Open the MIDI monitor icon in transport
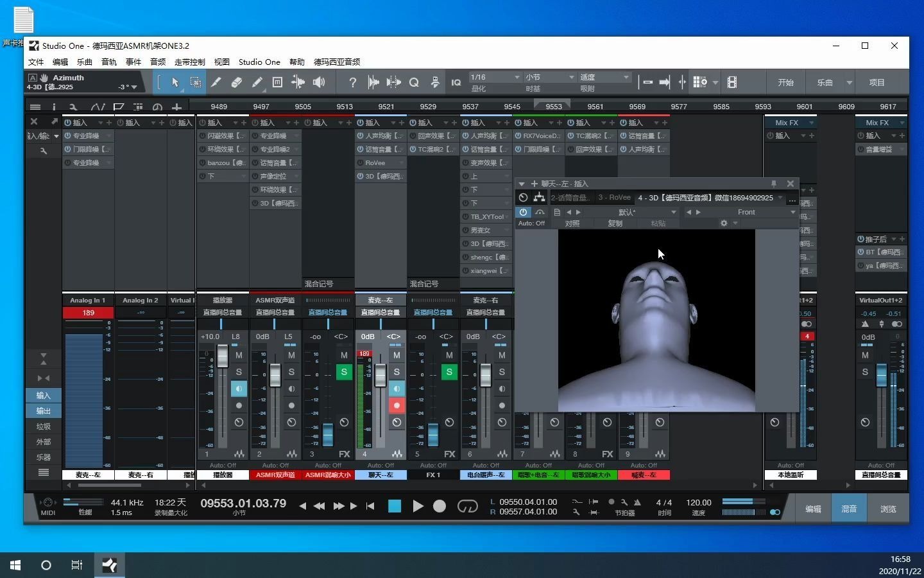This screenshot has height=578, width=924. (x=47, y=503)
